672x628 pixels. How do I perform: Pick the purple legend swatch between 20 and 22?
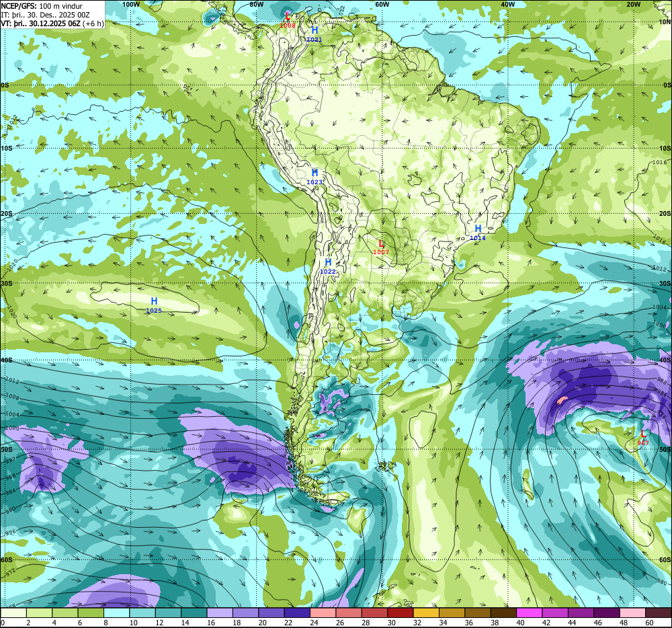[271, 613]
